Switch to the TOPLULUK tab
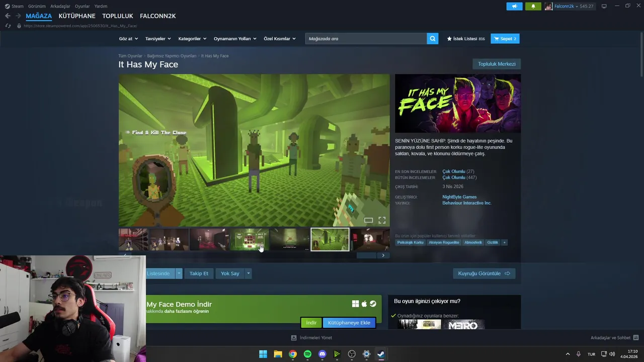644x362 pixels. [118, 16]
